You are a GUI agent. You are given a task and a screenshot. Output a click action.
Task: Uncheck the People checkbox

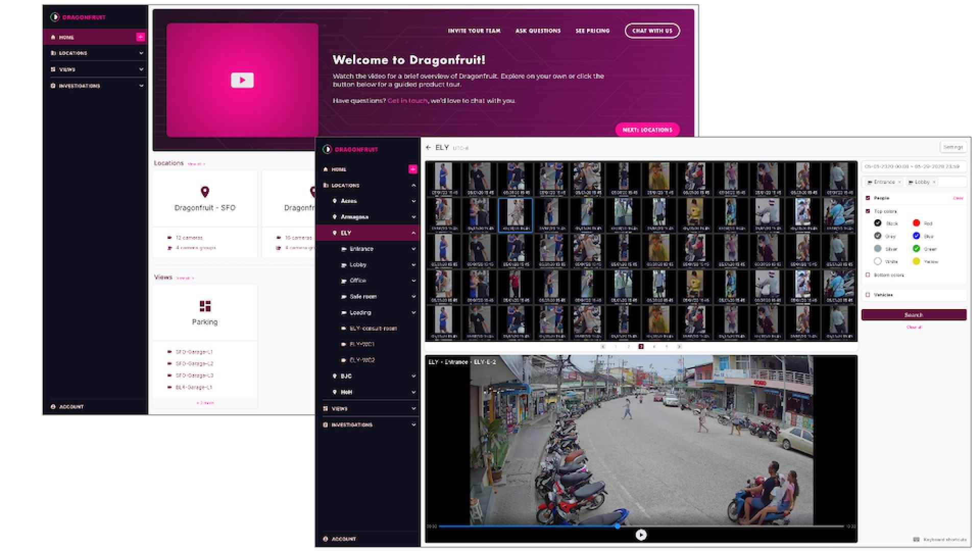click(x=868, y=198)
